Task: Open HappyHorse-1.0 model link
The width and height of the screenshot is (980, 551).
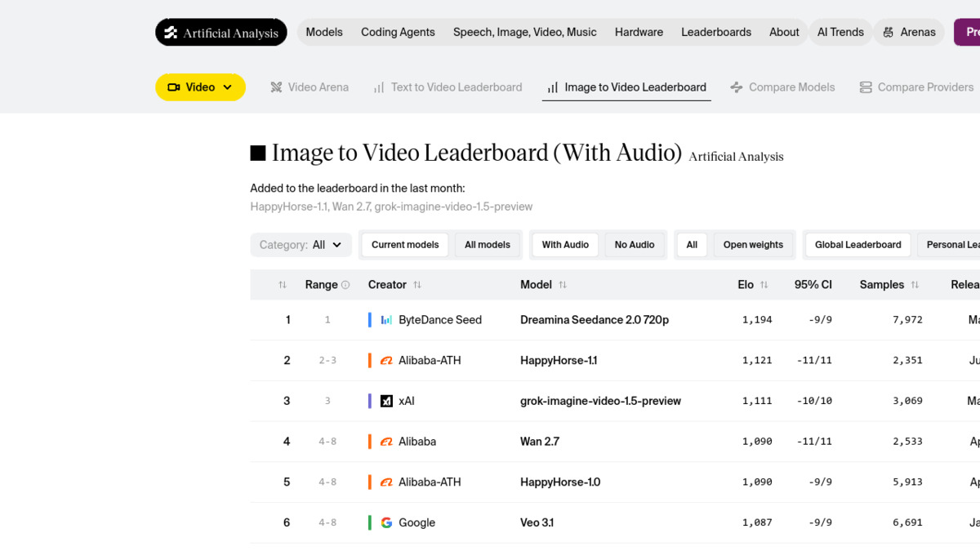Action: [560, 482]
